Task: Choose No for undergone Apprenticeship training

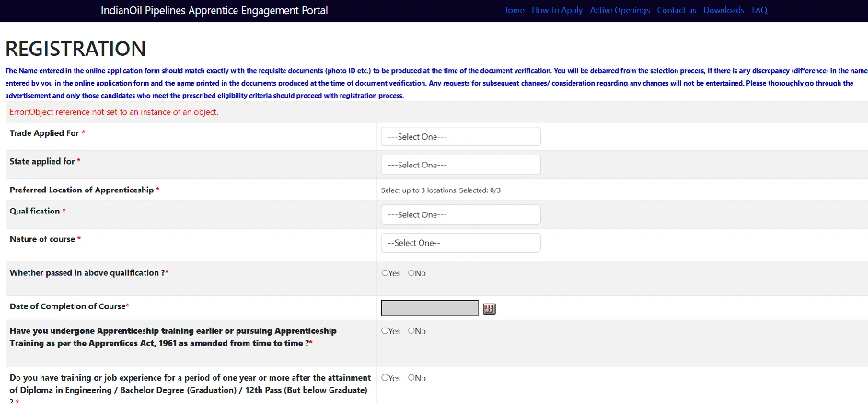Action: pos(411,331)
